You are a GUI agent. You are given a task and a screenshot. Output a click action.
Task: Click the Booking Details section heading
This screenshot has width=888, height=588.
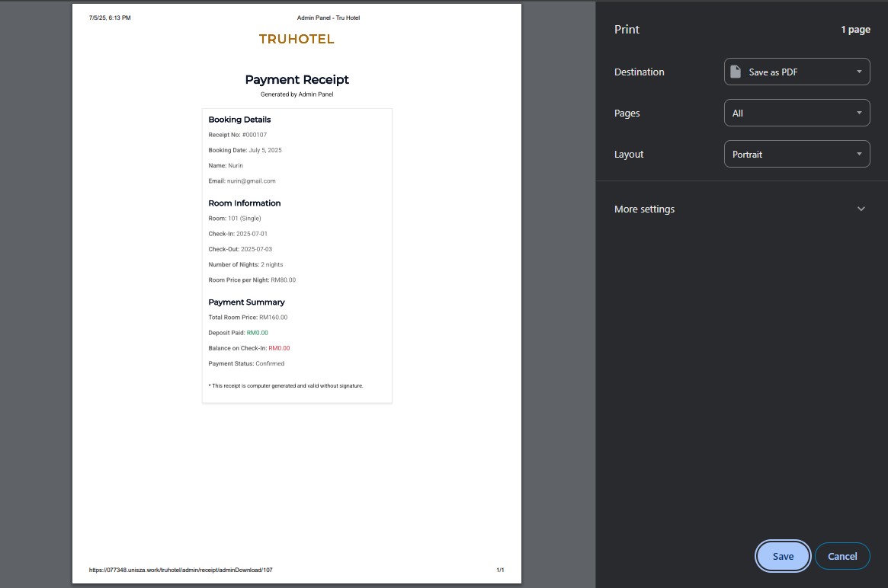[x=239, y=120]
